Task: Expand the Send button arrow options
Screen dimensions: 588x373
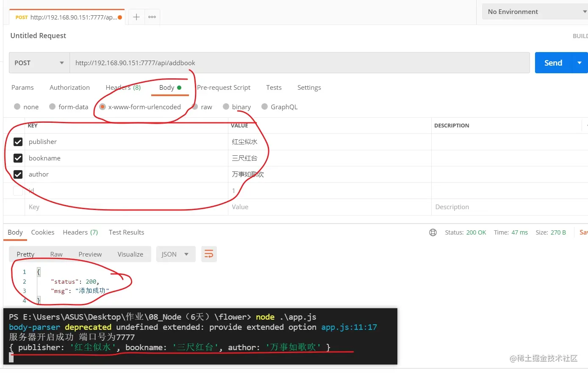Action: tap(580, 63)
